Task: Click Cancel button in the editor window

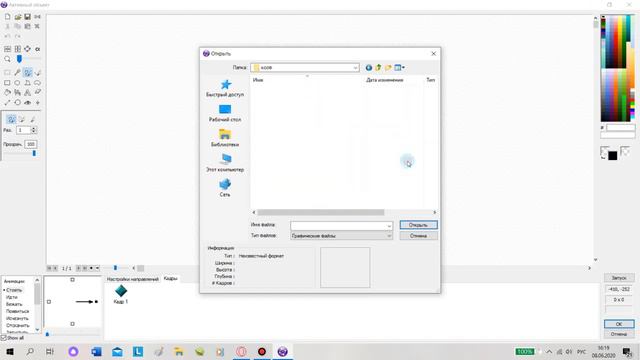Action: (619, 334)
